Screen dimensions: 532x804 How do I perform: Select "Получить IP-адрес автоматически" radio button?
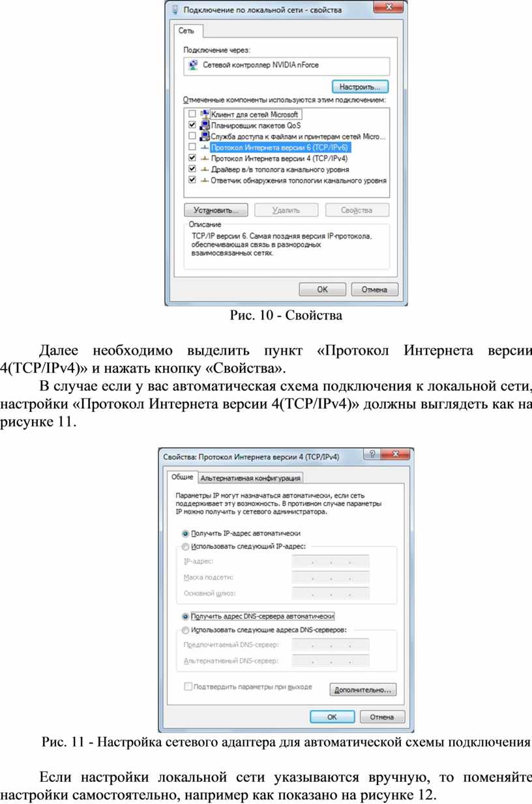point(185,533)
